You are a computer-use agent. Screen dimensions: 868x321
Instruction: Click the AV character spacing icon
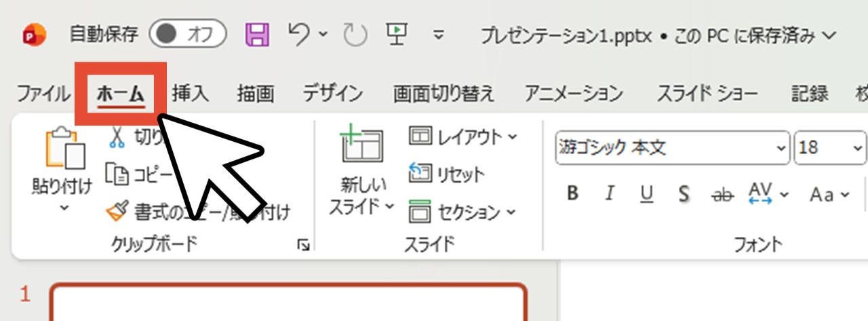pos(759,194)
